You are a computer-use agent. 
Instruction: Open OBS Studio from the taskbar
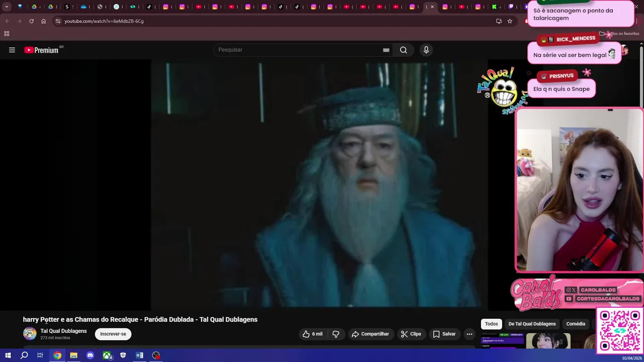pyautogui.click(x=156, y=355)
